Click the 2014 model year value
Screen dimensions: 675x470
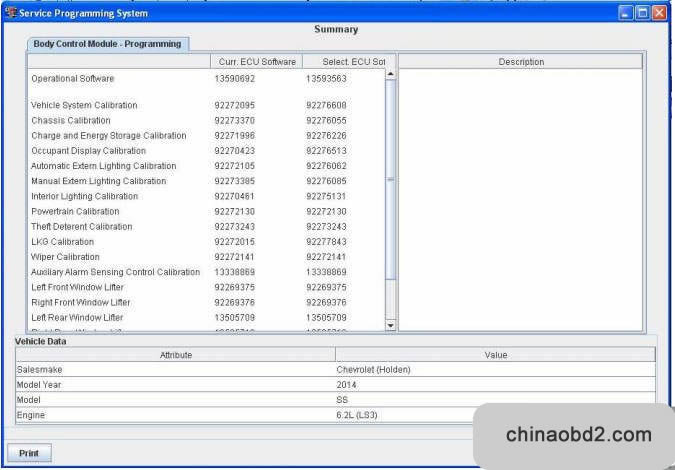495,384
